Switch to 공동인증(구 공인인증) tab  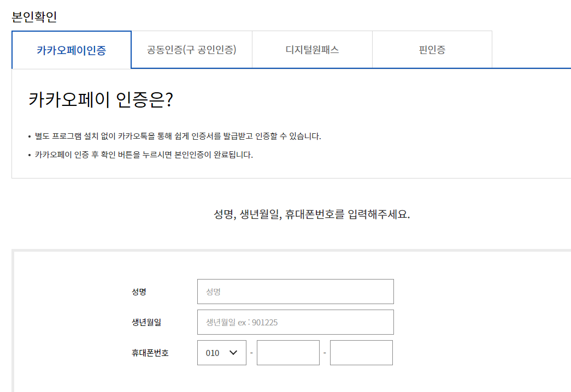(192, 50)
